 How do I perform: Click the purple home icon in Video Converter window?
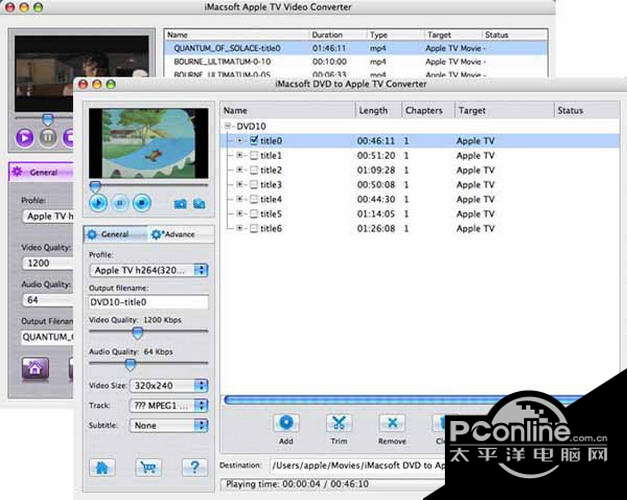point(35,368)
